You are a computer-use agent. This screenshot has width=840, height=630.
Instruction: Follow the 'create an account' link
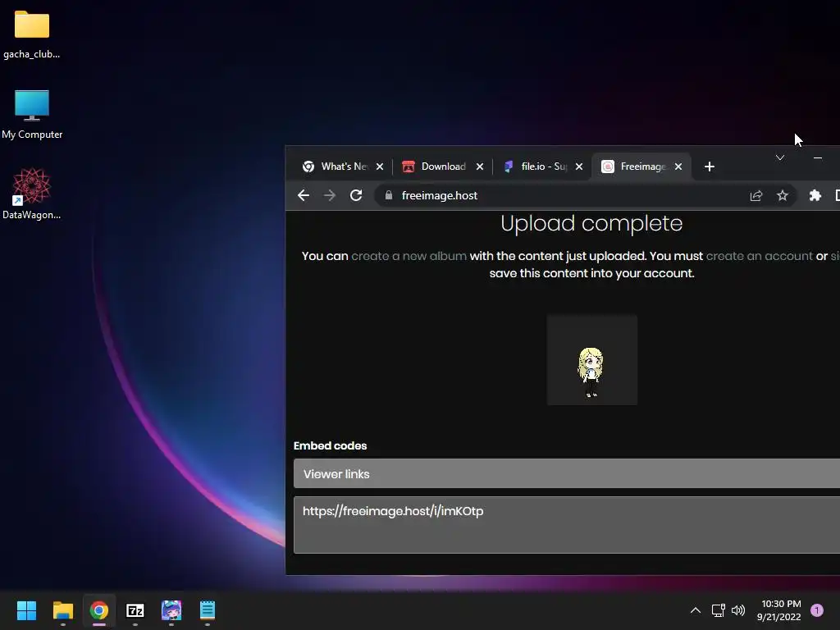759,256
